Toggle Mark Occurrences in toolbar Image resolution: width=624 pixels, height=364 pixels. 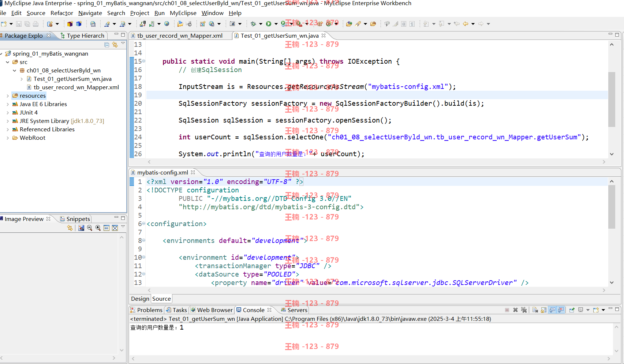click(x=395, y=24)
